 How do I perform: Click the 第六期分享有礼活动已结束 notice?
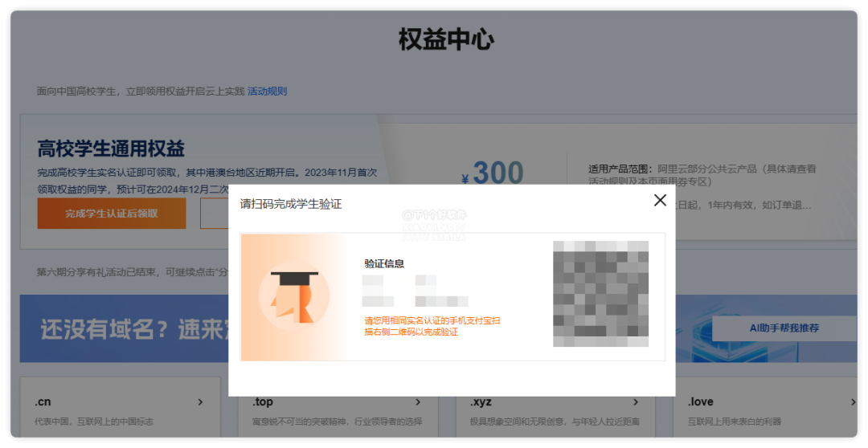(133, 272)
